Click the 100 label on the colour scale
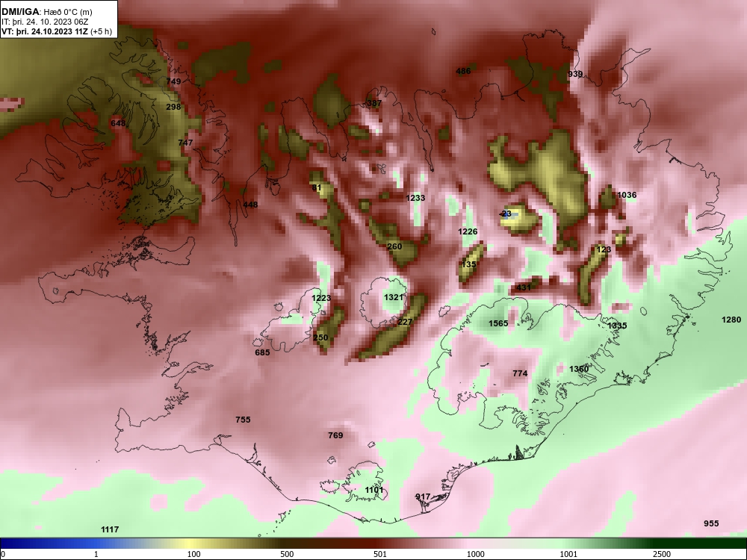 [193, 554]
